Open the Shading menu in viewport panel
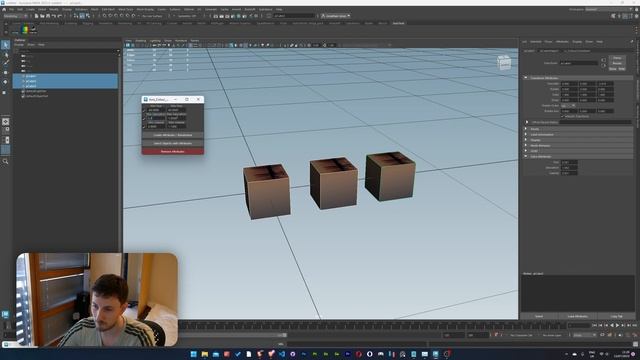The height and width of the screenshot is (360, 640). tap(140, 41)
